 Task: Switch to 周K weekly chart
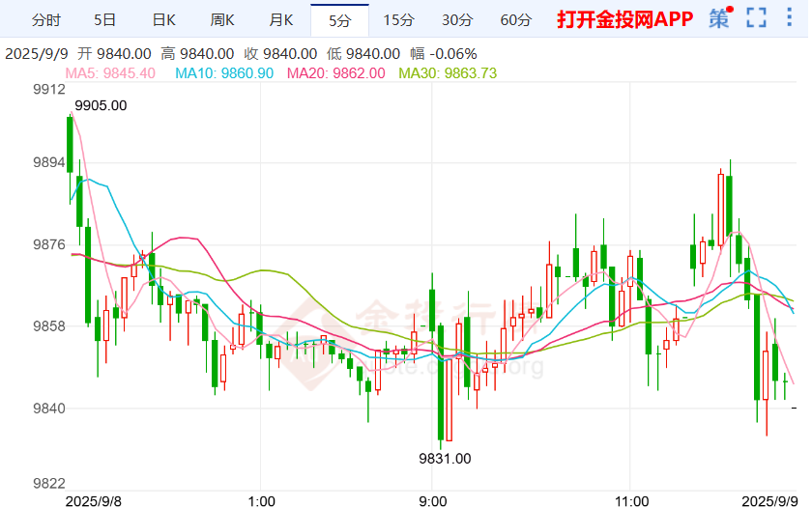pyautogui.click(x=222, y=20)
